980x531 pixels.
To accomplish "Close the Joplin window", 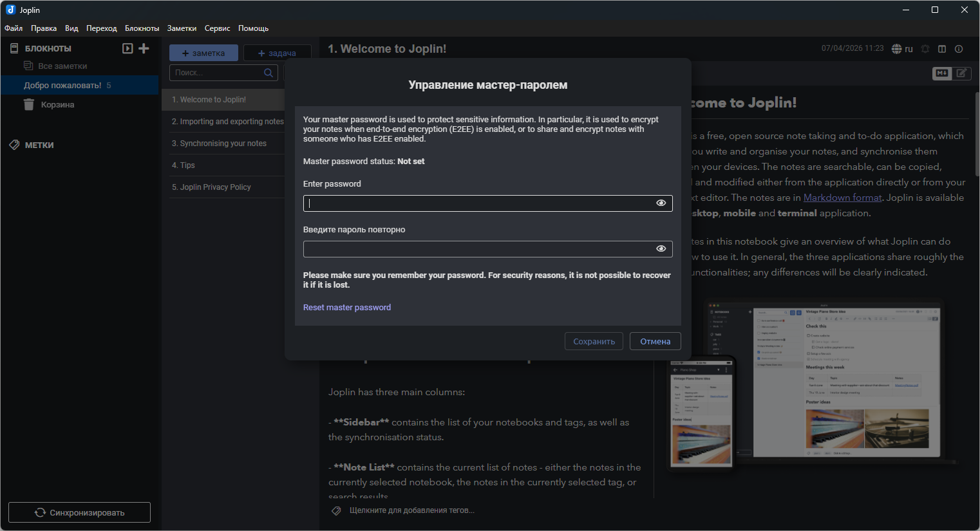I will [x=965, y=10].
